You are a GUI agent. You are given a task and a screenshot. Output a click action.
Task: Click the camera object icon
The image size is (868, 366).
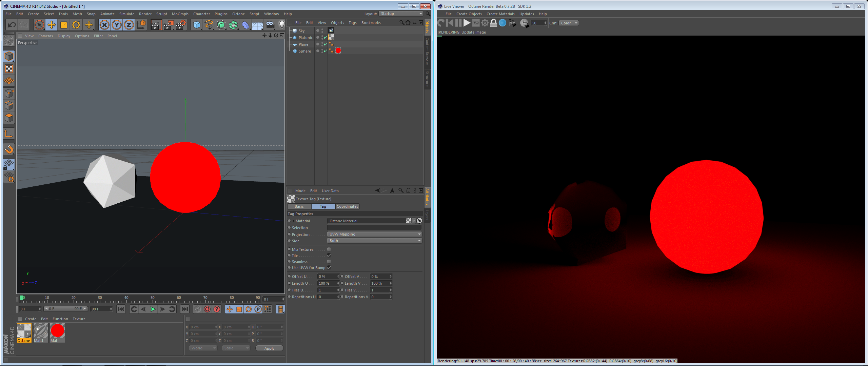pyautogui.click(x=270, y=25)
